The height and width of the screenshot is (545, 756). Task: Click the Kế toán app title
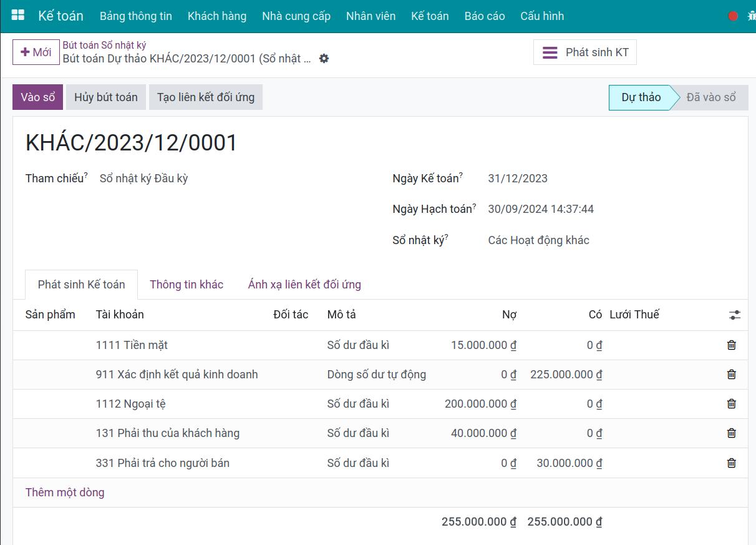pyautogui.click(x=61, y=16)
